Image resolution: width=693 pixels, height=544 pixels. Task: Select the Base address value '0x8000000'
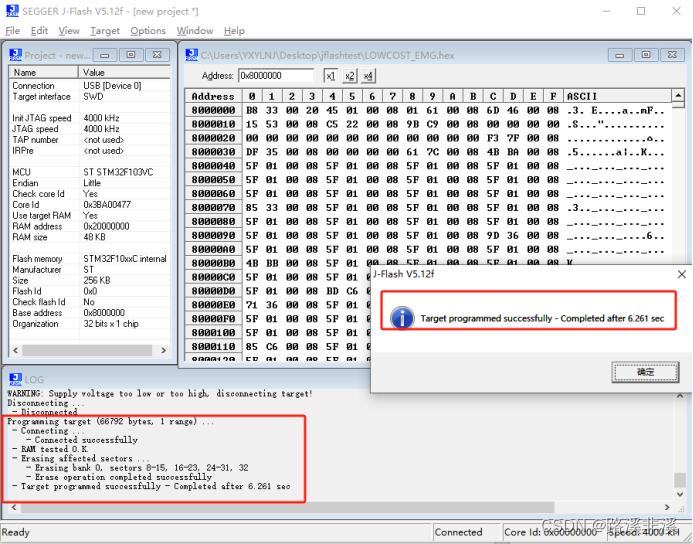[x=104, y=313]
